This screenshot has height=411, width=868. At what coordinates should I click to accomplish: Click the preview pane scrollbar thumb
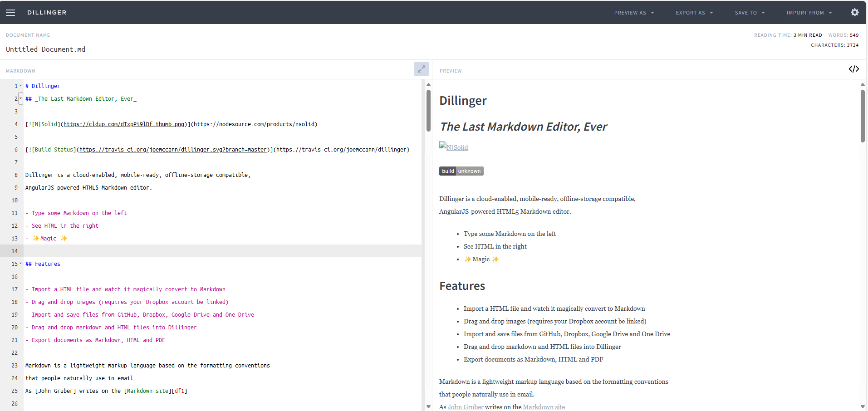[863, 116]
